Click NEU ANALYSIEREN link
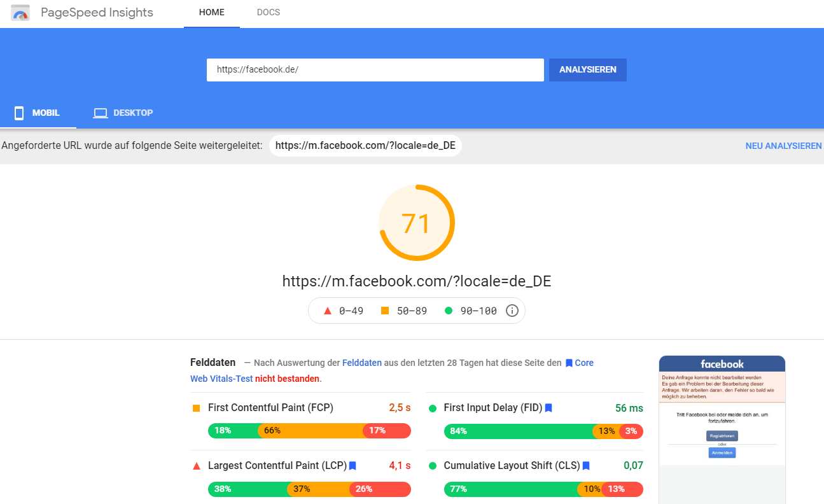The height and width of the screenshot is (504, 824). click(783, 146)
